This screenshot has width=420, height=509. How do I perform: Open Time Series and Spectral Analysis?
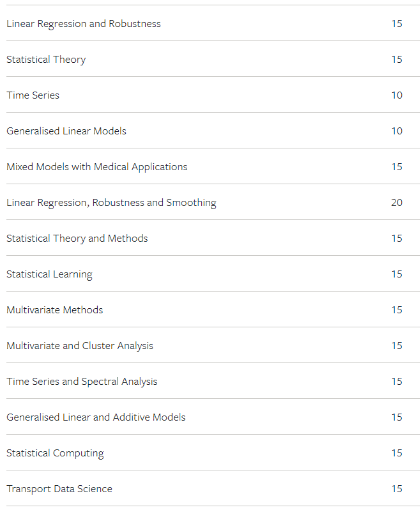[x=82, y=381]
